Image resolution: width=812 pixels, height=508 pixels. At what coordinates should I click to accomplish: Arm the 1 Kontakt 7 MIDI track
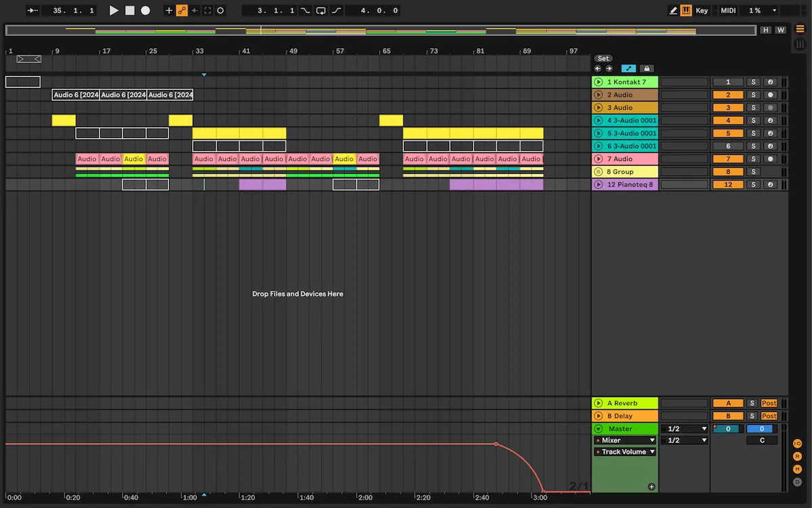(x=770, y=82)
